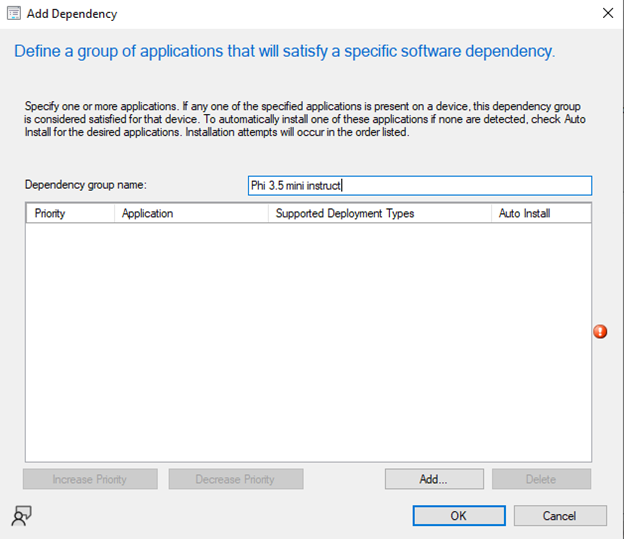Close the Add Dependency dialog
The height and width of the screenshot is (539, 624).
607,14
